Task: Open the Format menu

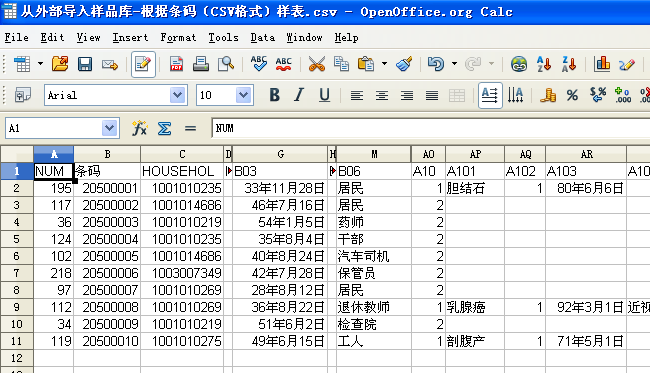Action: 178,38
